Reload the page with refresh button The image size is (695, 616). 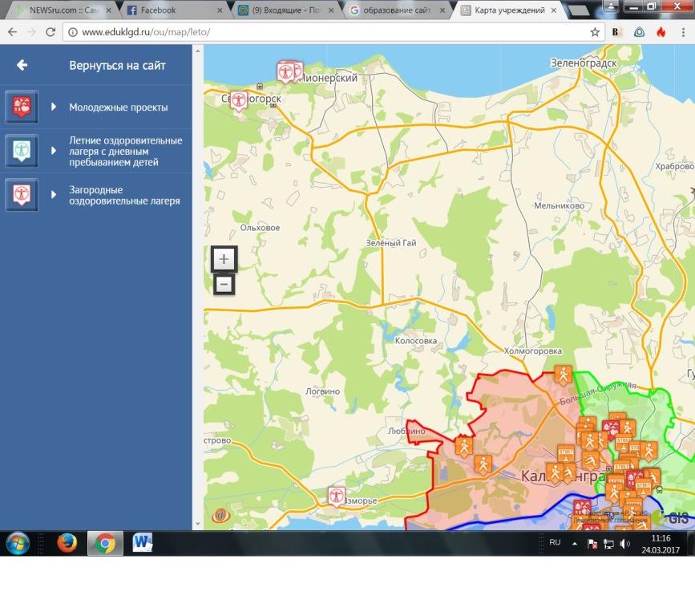click(51, 32)
